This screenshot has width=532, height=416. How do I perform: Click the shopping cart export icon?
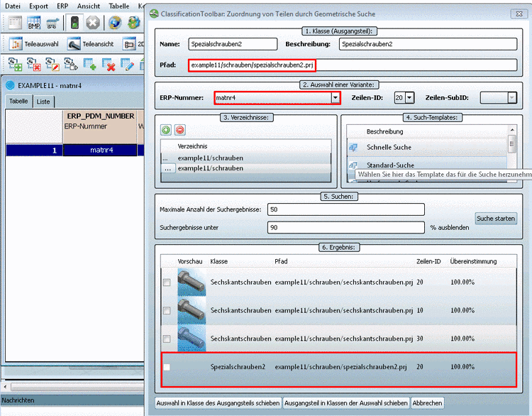(x=52, y=23)
